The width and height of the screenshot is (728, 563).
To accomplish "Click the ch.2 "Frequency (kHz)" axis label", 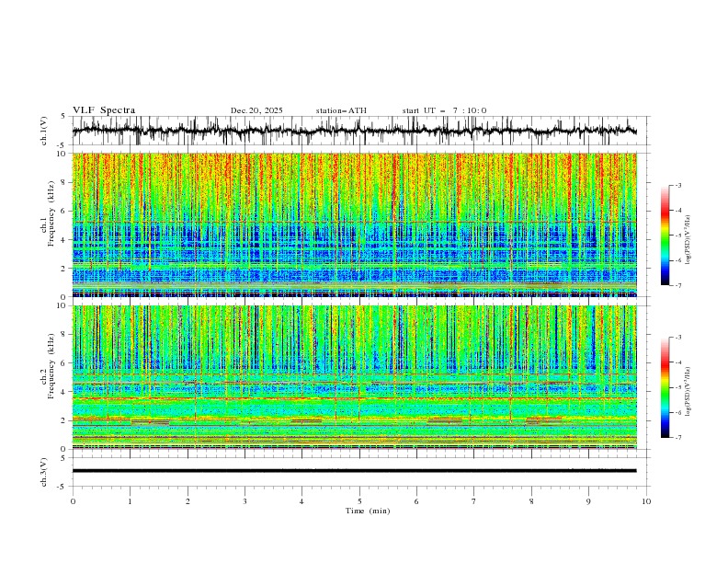I will [51, 366].
